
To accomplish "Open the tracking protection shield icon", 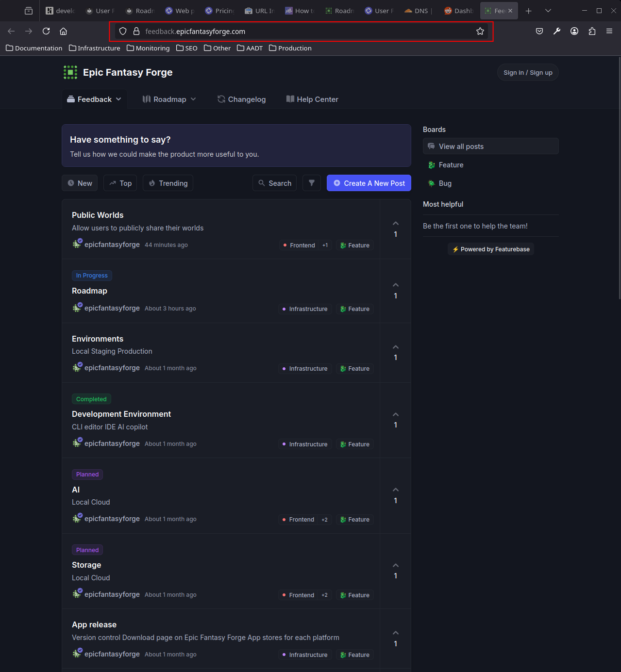I will coord(123,31).
